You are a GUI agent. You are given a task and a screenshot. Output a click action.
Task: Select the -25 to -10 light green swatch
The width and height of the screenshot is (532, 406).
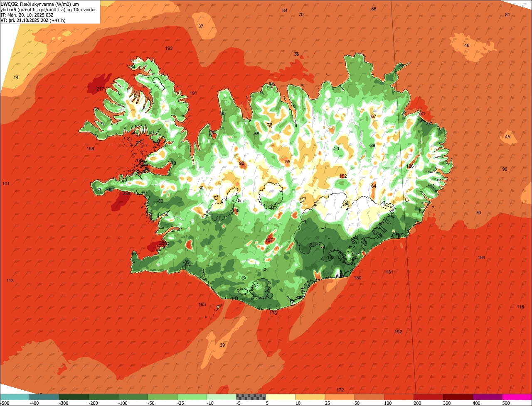click(x=192, y=397)
